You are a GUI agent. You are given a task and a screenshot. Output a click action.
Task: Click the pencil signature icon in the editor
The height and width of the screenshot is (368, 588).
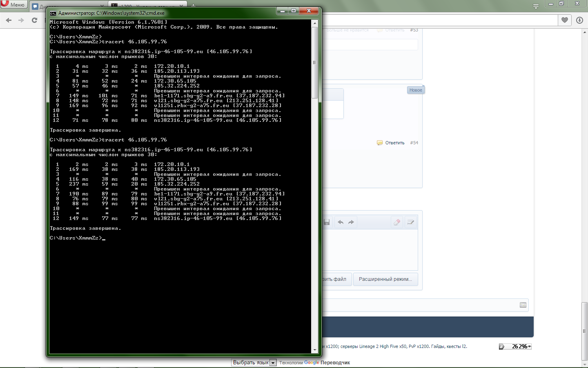click(410, 222)
